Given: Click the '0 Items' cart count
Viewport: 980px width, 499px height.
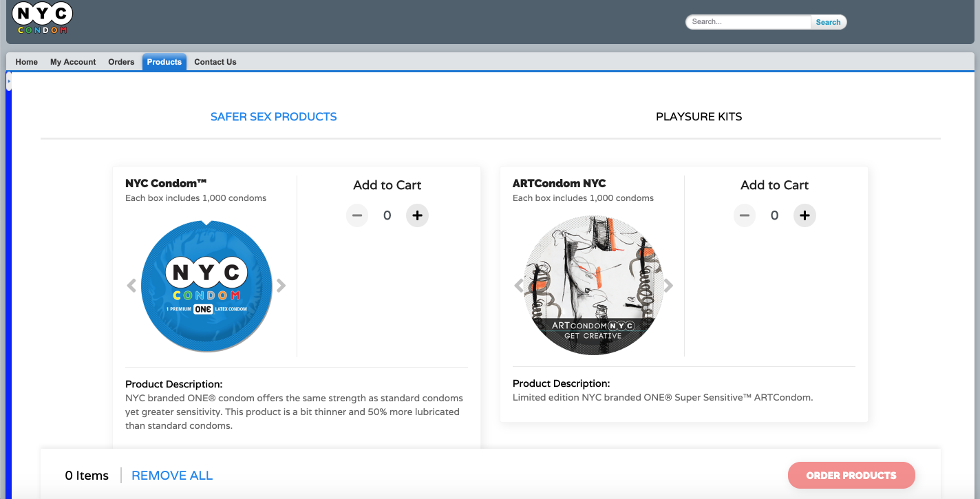Looking at the screenshot, I should [87, 476].
